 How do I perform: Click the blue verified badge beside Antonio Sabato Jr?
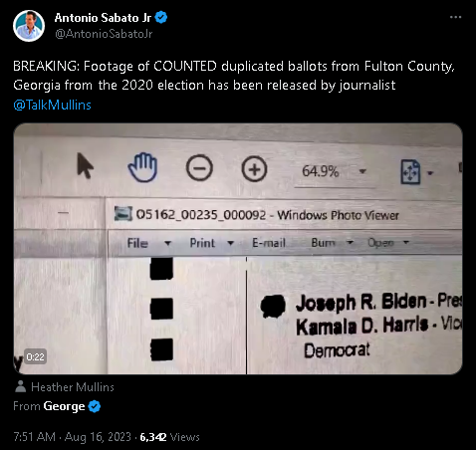tap(161, 17)
